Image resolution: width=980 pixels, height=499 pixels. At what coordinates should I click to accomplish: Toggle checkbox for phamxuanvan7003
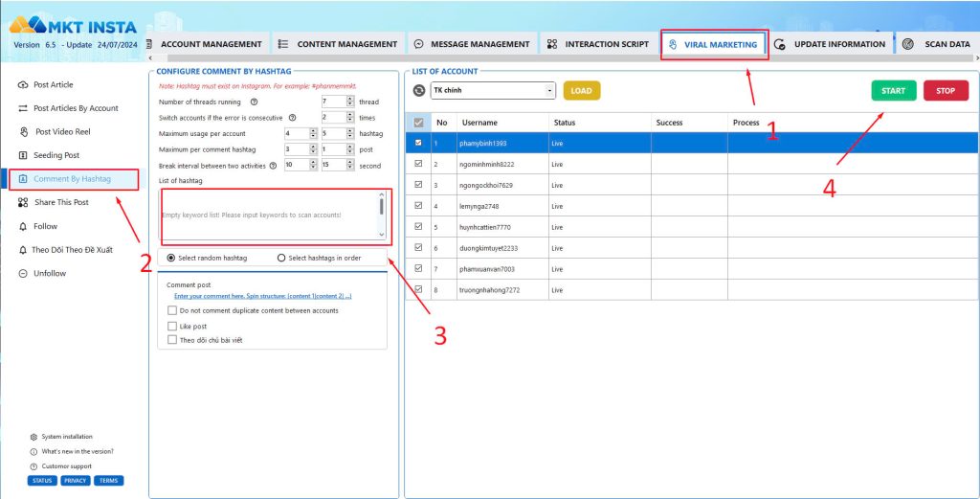[x=419, y=269]
